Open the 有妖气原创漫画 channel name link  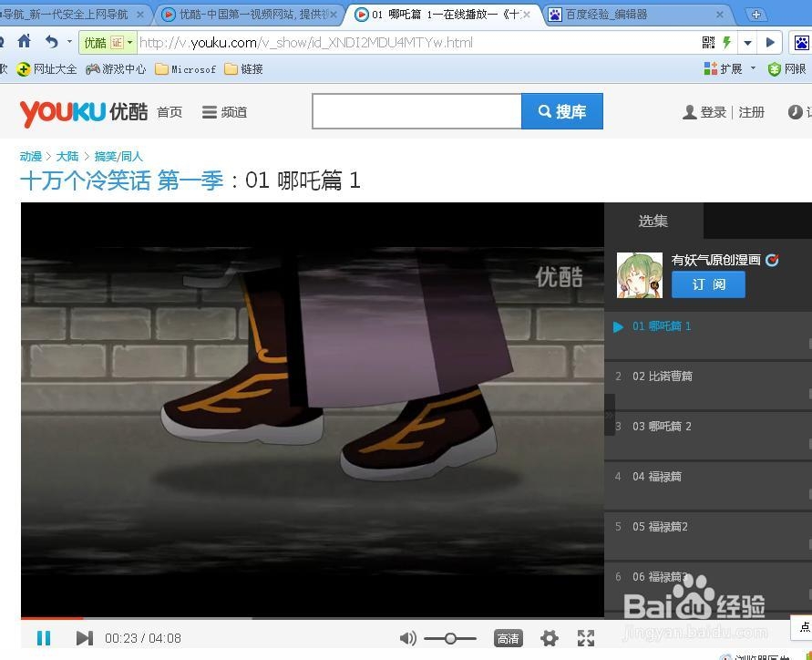click(x=716, y=260)
